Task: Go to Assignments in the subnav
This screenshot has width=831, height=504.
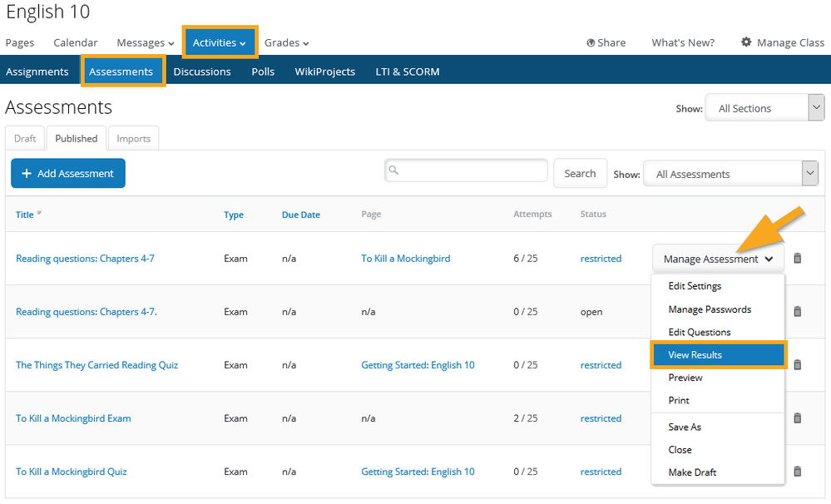Action: pos(37,72)
